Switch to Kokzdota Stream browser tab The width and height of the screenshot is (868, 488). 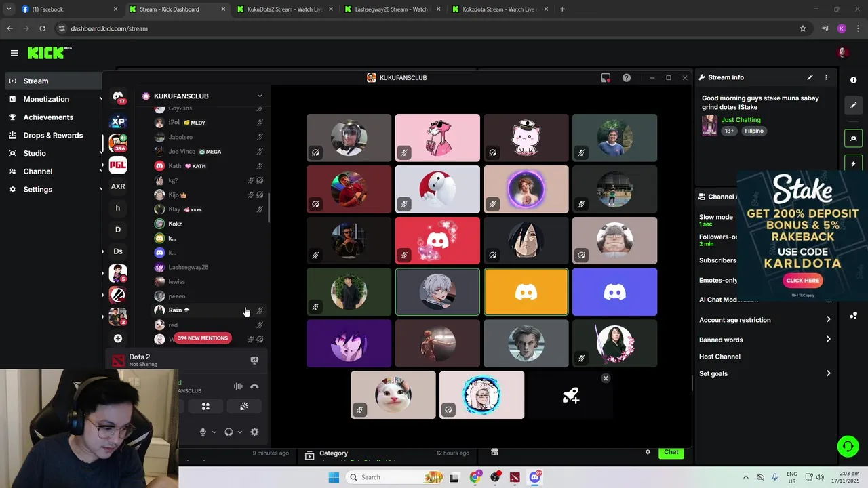click(x=499, y=9)
